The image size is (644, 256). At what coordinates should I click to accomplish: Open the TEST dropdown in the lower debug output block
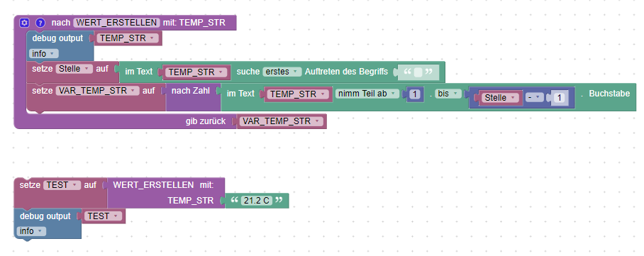coord(103,216)
